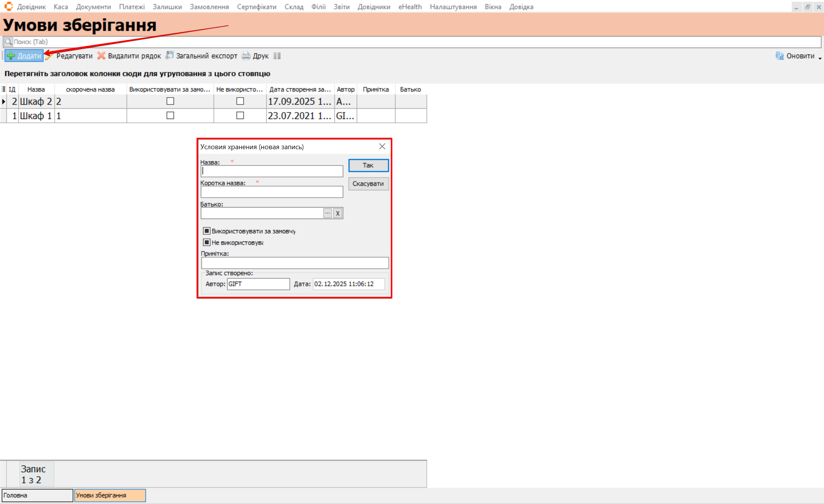Open the grid column chooser in header corner
Image resolution: width=824 pixels, height=504 pixels.
(x=3, y=89)
